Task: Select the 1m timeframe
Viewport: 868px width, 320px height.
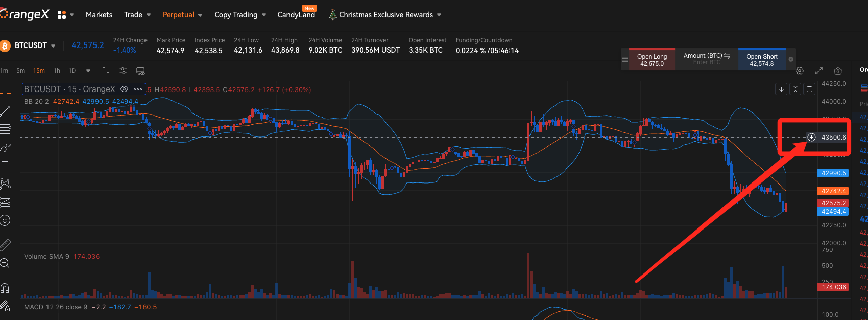Action: (4, 71)
